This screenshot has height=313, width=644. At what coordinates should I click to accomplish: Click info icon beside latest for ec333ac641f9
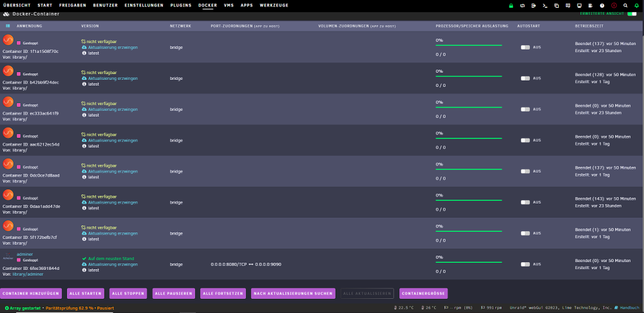click(84, 115)
